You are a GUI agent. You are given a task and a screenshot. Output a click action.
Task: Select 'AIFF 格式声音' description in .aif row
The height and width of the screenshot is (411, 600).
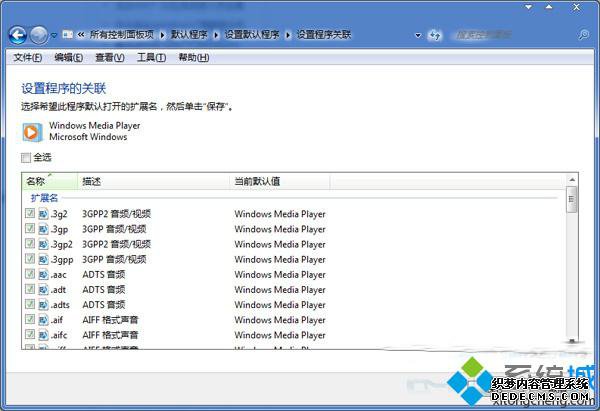tap(110, 320)
